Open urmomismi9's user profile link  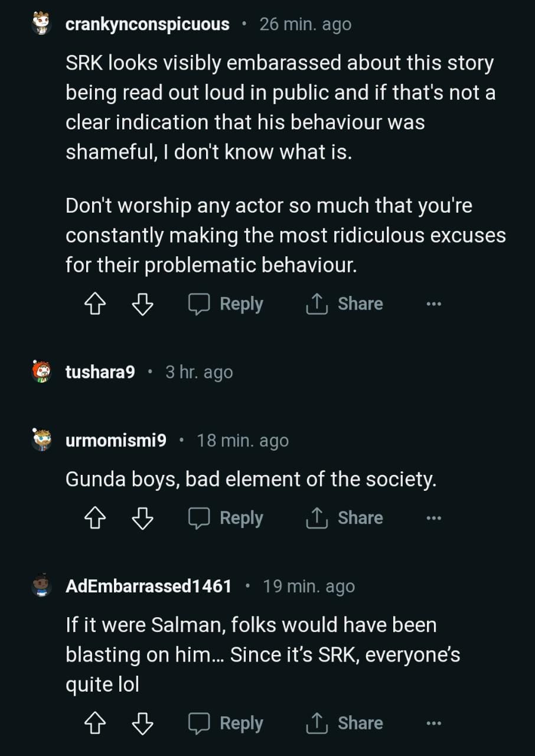point(116,441)
